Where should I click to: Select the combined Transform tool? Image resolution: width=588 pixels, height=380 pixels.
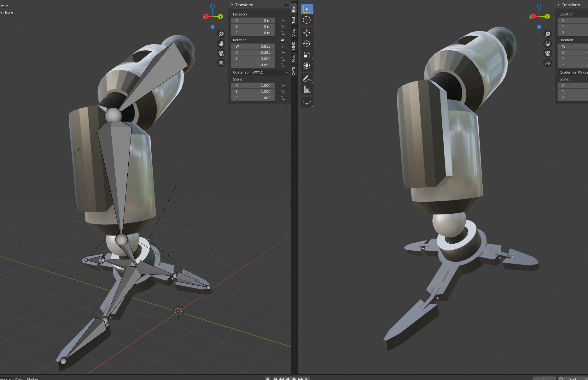click(307, 66)
